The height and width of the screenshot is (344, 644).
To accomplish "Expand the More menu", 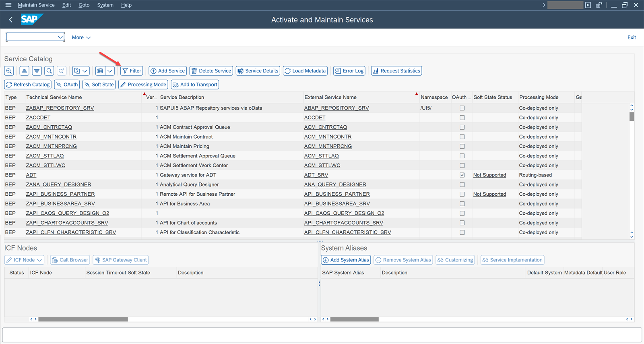I will coord(81,37).
